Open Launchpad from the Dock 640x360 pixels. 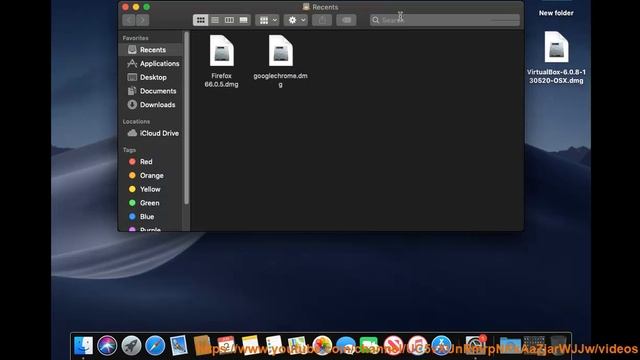131,345
